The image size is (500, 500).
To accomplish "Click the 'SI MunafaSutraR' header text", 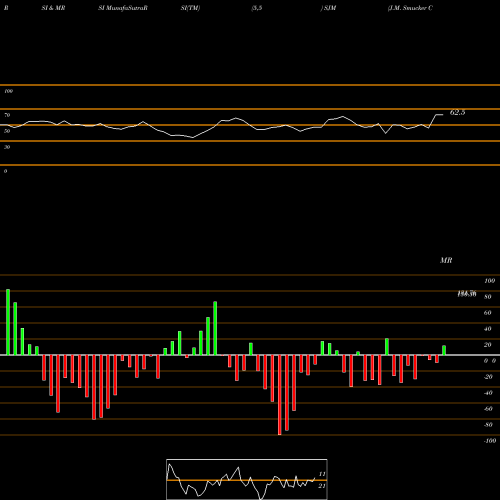I will [123, 8].
